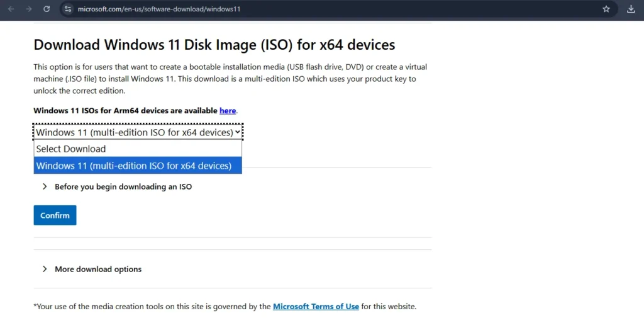Click 'Windows 11 ISOs for Arm64 devices' text
Screen dimensions: 644x335
click(125, 111)
